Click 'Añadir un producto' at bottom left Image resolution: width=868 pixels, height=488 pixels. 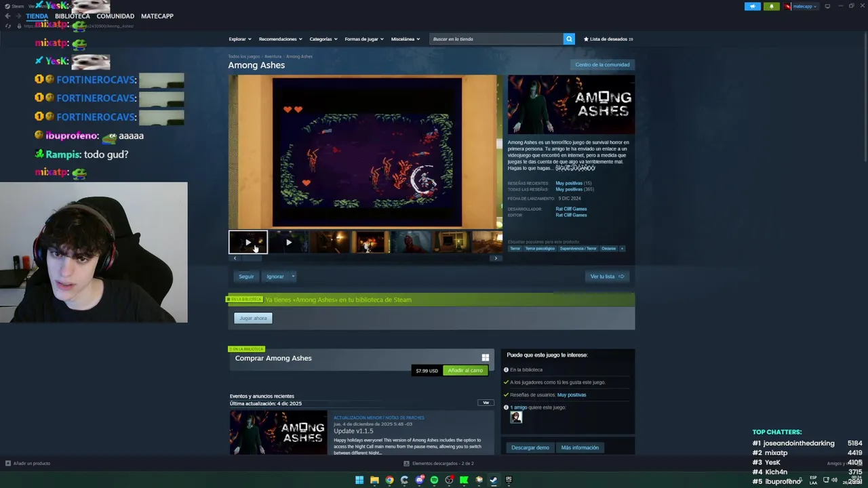pyautogui.click(x=28, y=464)
